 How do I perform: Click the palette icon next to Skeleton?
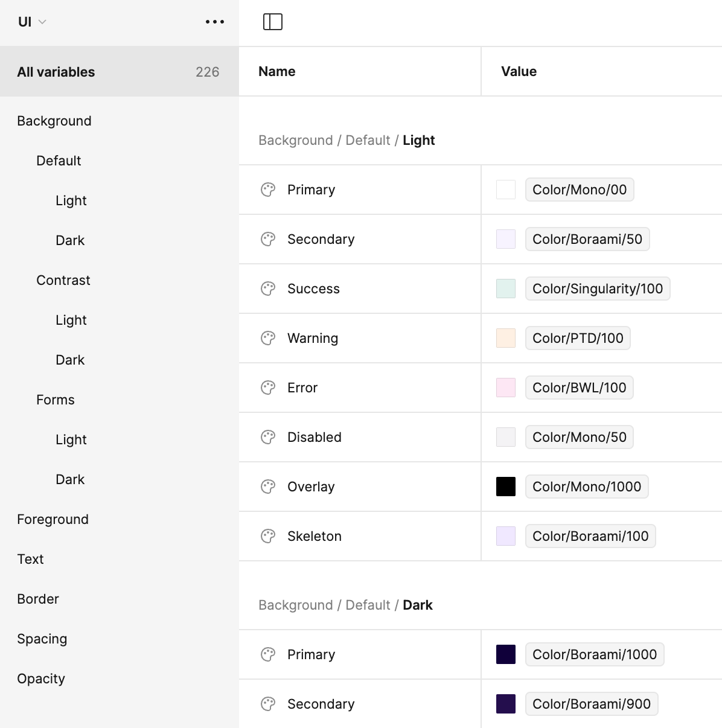[x=268, y=536]
